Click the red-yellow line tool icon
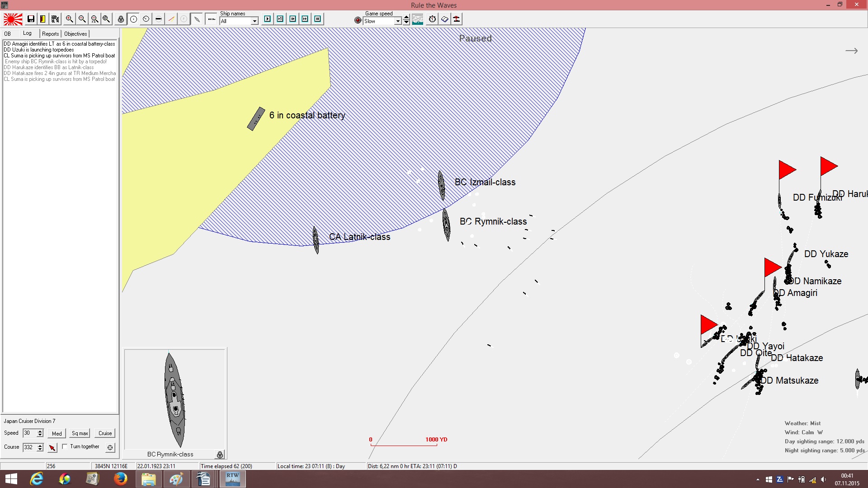The image size is (868, 488). tap(171, 19)
